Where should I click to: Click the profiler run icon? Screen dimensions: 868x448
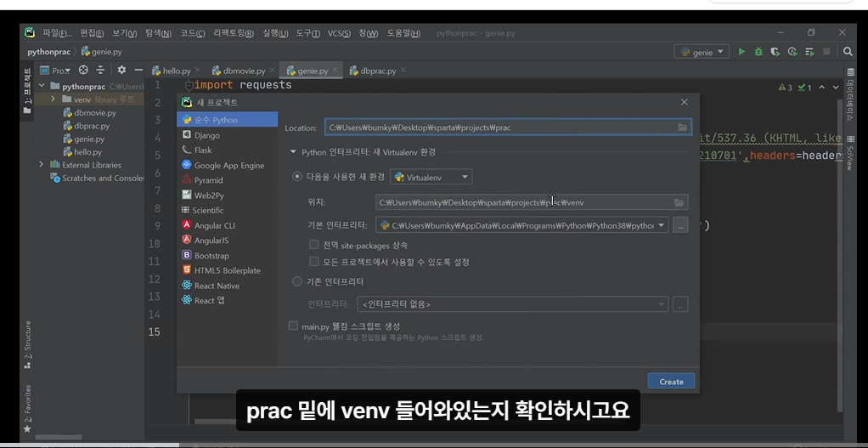(x=792, y=52)
